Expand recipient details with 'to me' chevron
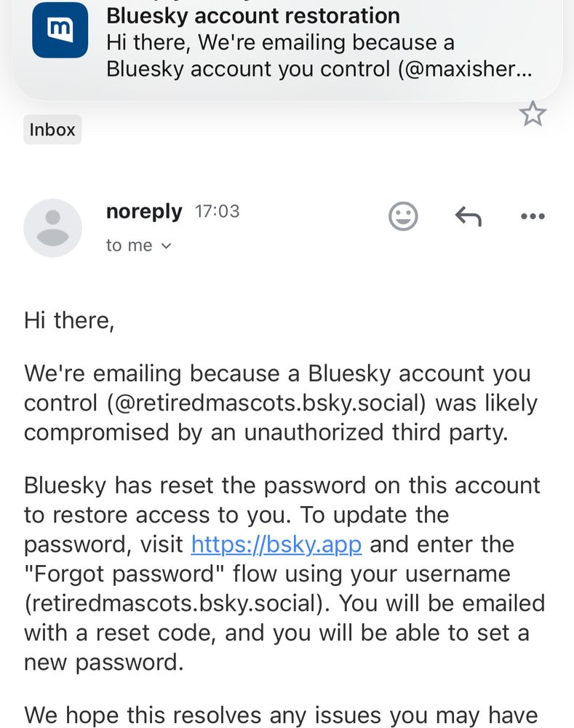Screen dimensions: 574x728 [x=167, y=246]
